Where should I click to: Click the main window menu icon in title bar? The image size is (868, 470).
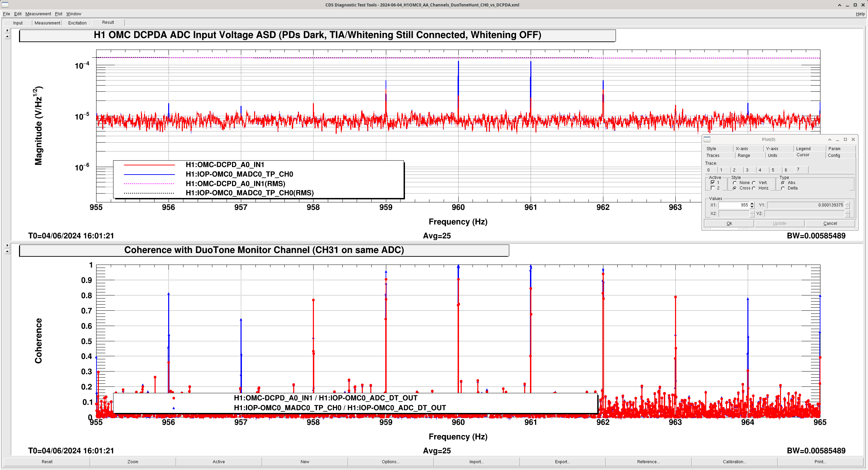coord(5,4)
